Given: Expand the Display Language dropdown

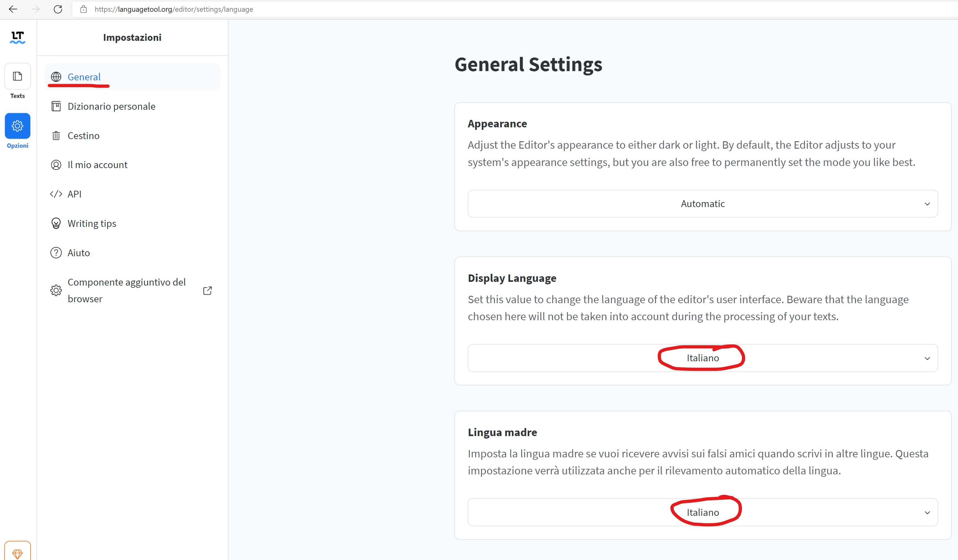Looking at the screenshot, I should coord(703,358).
